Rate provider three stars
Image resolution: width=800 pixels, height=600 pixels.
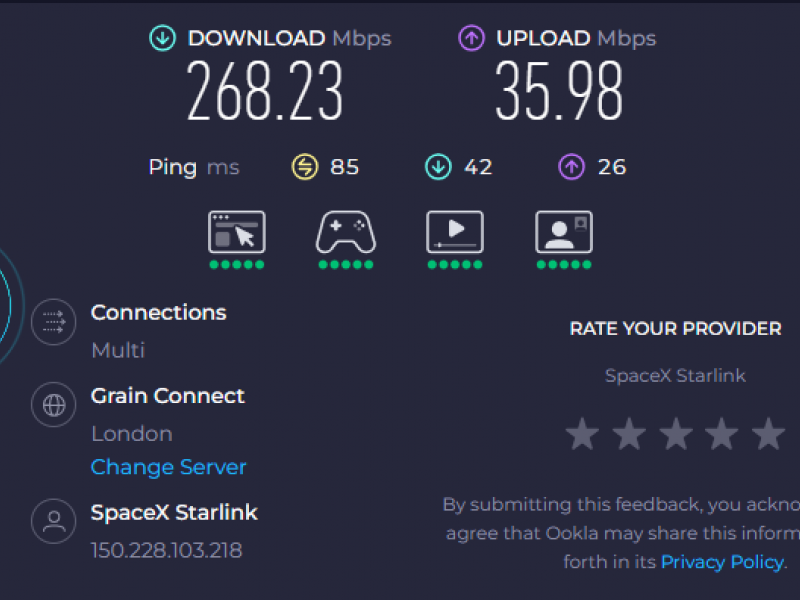(676, 435)
